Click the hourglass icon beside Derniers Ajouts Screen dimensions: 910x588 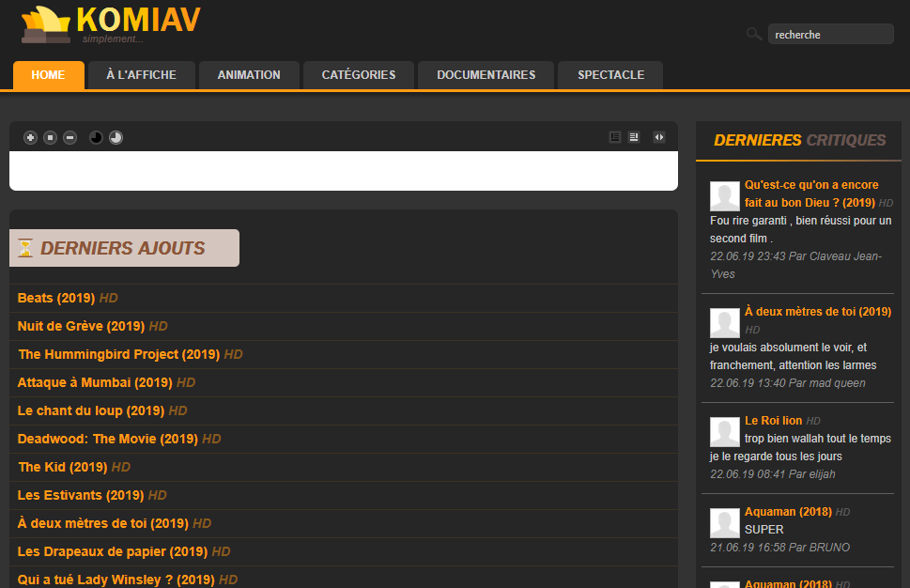coord(25,248)
